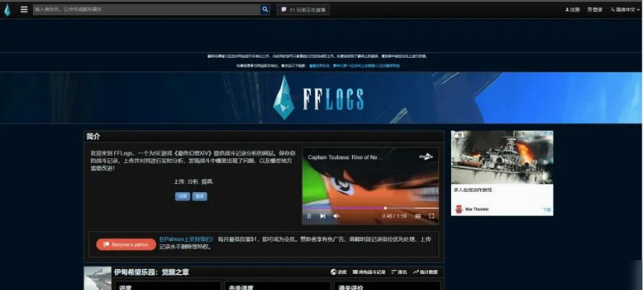
Task: Open the live streams button with chat icon
Action: (303, 10)
